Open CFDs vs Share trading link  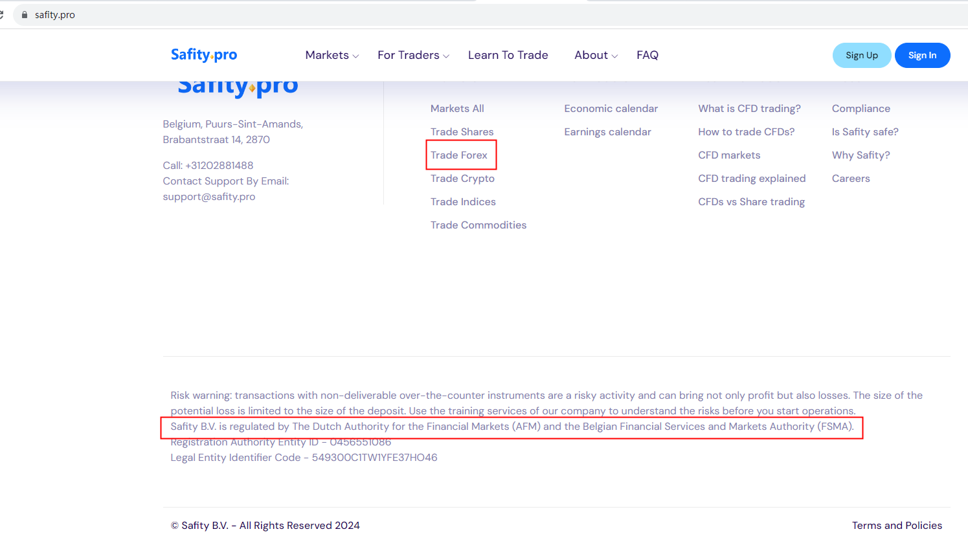752,202
